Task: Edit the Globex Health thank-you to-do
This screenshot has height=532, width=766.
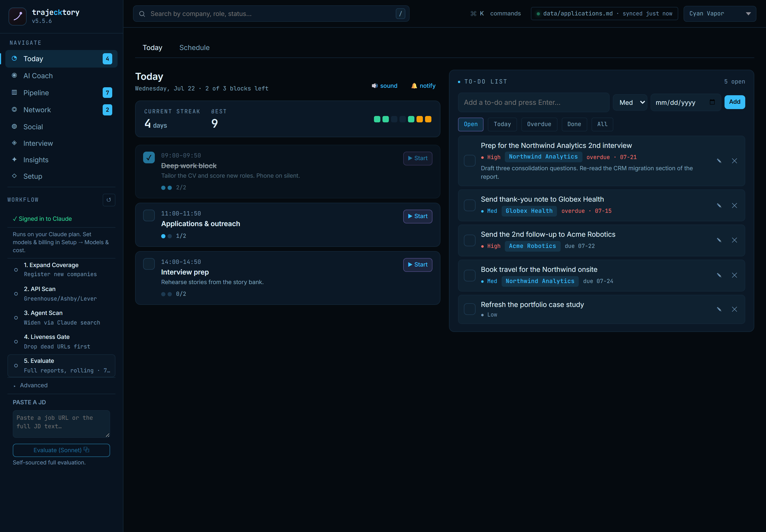Action: tap(719, 206)
